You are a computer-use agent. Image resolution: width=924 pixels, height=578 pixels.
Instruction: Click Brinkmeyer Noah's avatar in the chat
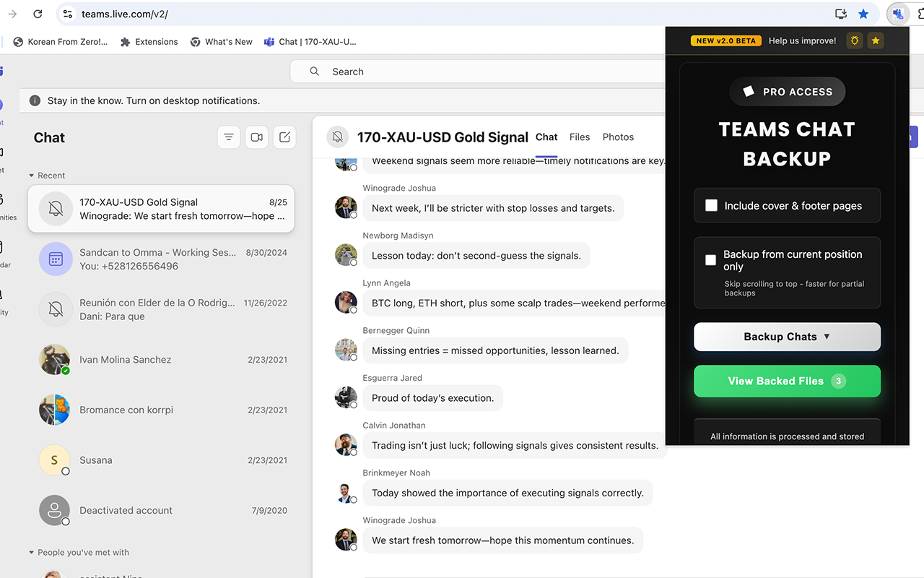(346, 493)
